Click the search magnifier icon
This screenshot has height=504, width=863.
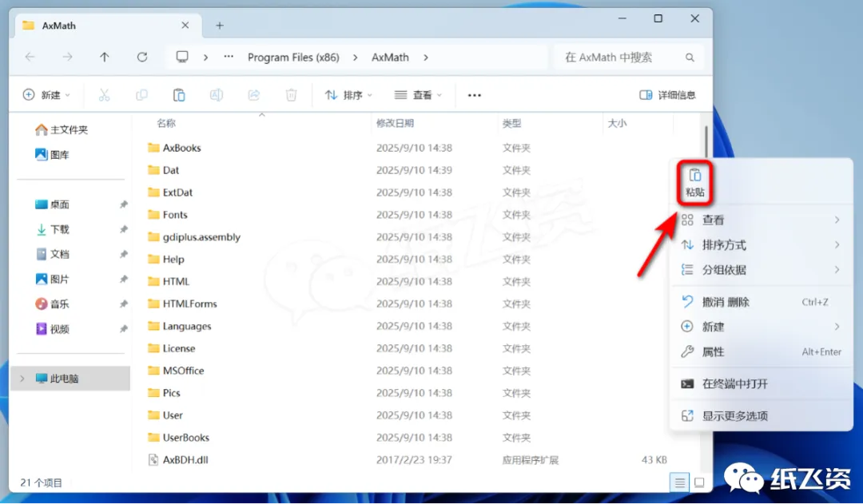690,58
